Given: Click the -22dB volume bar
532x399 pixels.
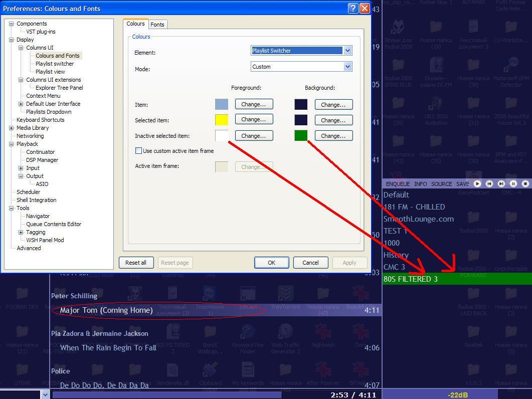Looking at the screenshot, I should (457, 394).
